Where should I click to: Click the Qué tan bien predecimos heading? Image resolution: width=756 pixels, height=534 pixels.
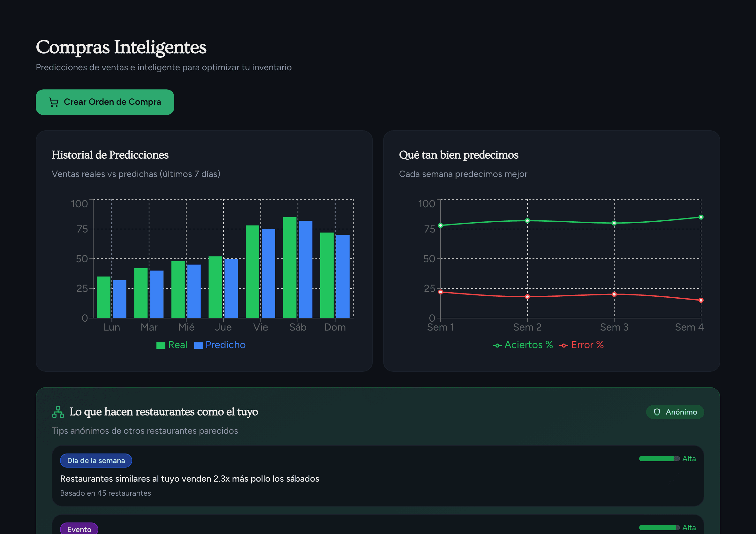[x=459, y=155]
